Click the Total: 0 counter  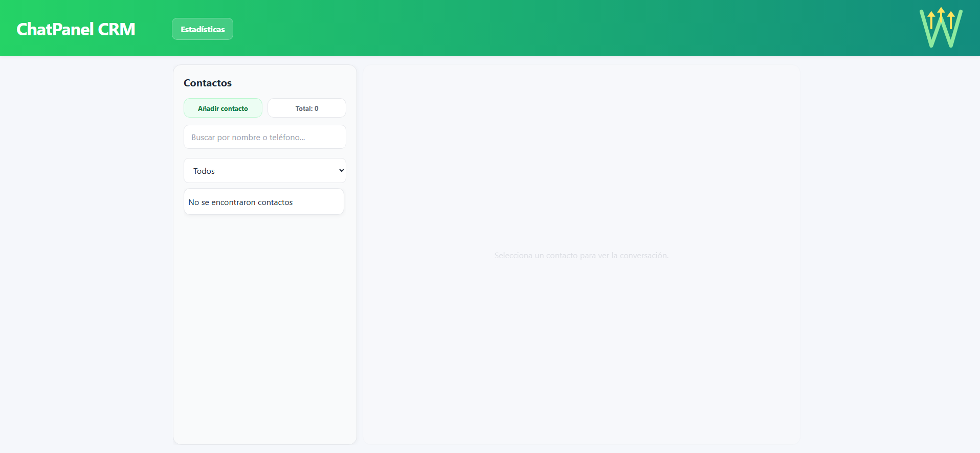click(307, 108)
